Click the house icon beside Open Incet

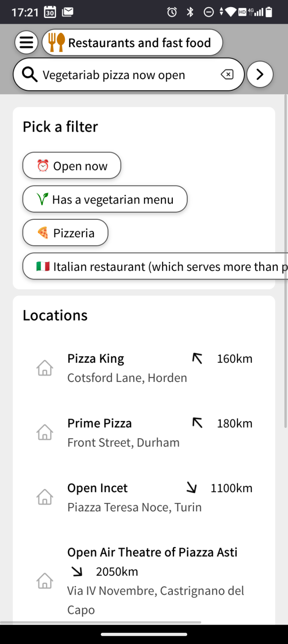click(x=45, y=497)
